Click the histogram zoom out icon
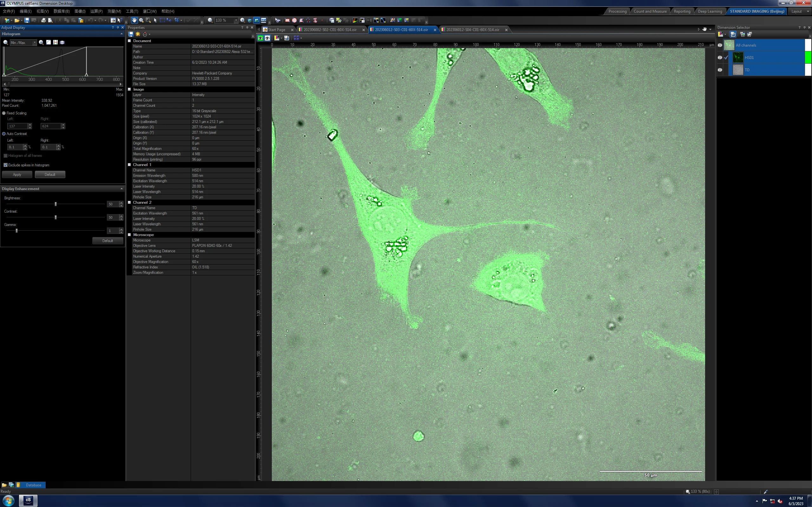Viewport: 812px width, 507px height. pos(5,42)
